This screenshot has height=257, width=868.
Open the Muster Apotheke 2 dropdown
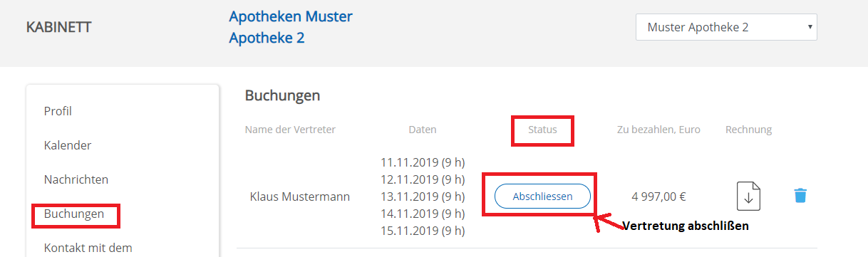pos(726,28)
